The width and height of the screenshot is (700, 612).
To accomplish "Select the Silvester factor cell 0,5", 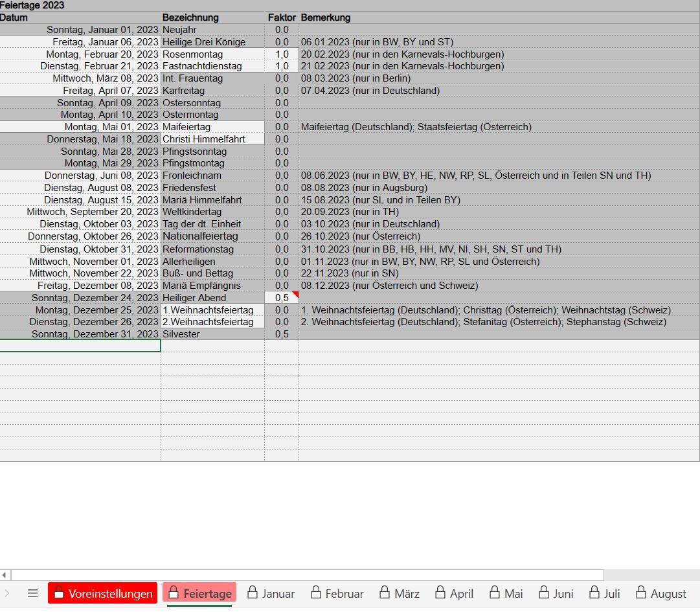I will click(282, 334).
